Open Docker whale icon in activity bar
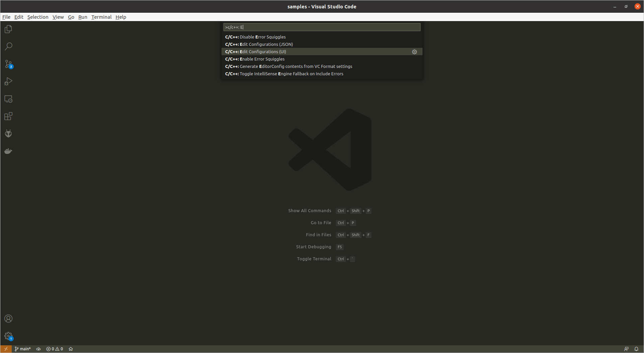This screenshot has width=644, height=353. pos(8,151)
